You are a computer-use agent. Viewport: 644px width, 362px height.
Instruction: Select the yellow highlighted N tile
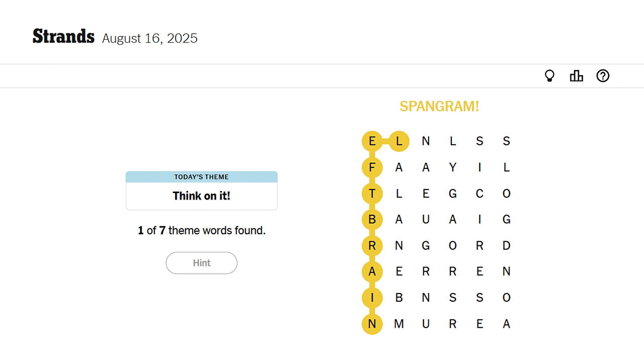coord(372,324)
